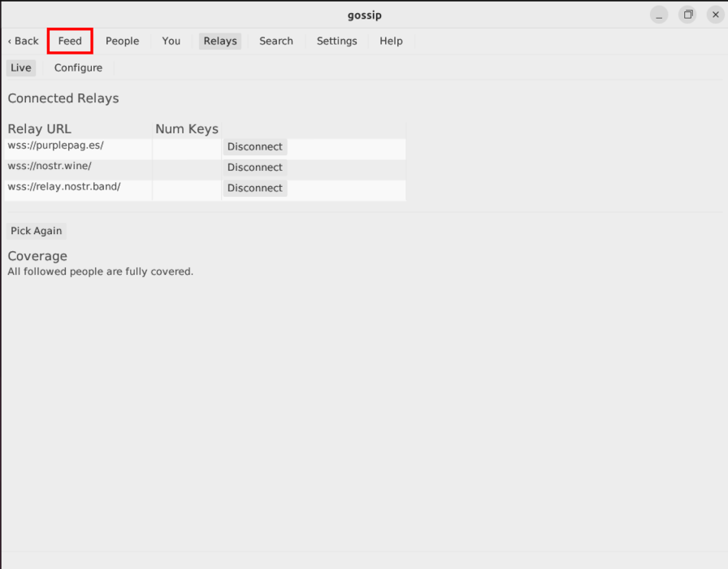This screenshot has height=569, width=728.
Task: Open the People tab
Action: pos(122,41)
